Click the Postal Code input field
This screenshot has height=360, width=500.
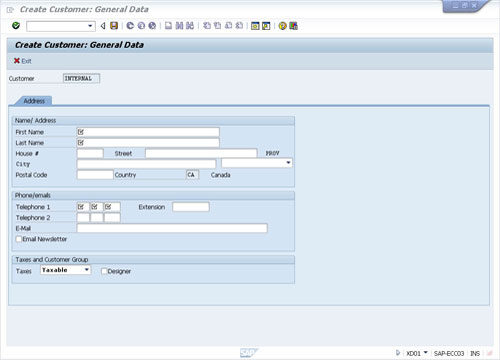click(x=95, y=175)
